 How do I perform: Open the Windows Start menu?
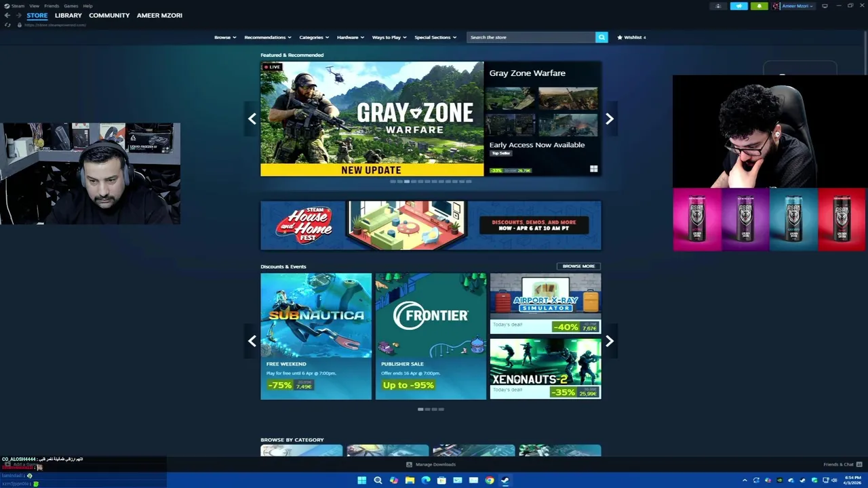point(362,480)
